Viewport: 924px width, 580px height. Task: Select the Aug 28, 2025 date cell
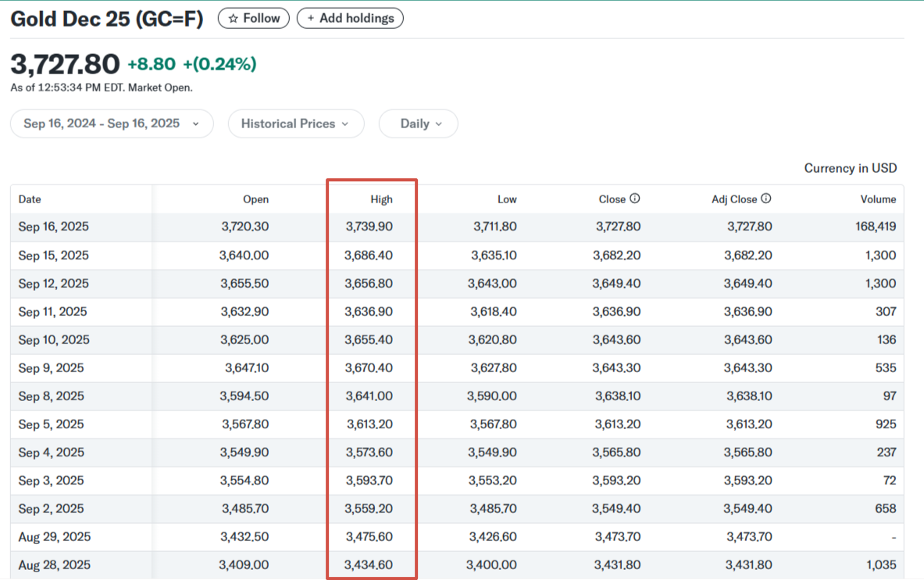(54, 565)
